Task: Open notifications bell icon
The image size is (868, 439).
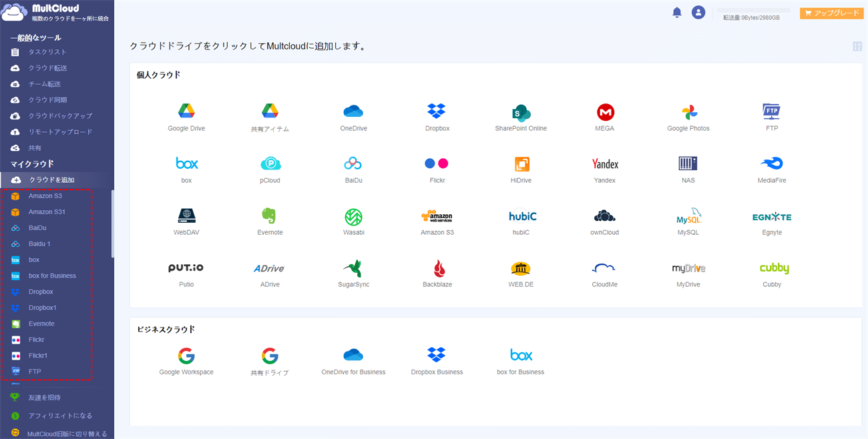Action: (677, 12)
